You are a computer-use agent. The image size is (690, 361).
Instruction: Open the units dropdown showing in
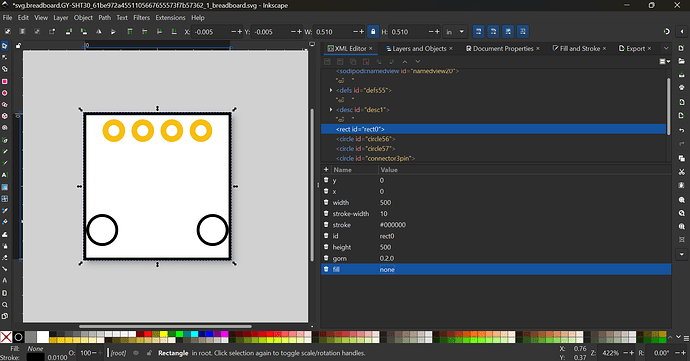[x=455, y=32]
